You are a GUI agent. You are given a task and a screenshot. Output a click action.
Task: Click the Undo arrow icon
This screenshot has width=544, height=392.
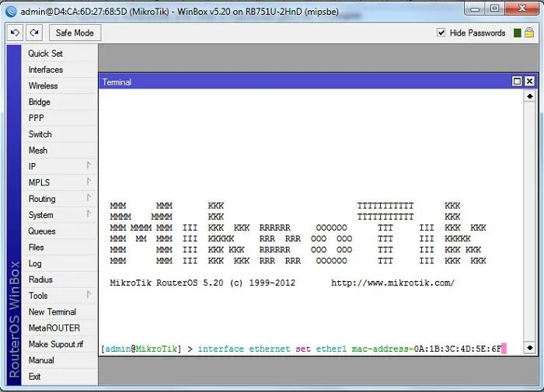pyautogui.click(x=15, y=33)
